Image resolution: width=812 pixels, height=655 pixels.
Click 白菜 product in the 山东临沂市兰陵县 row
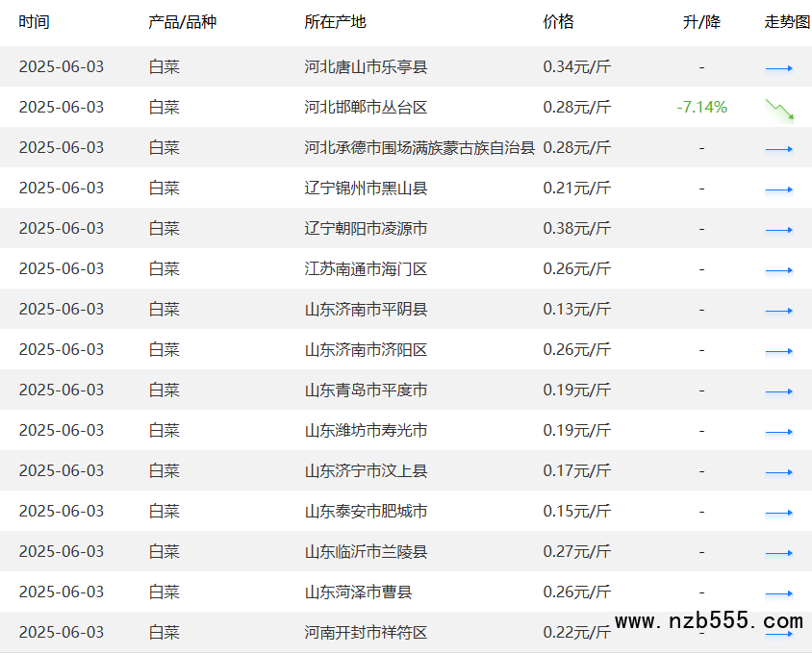coord(164,551)
